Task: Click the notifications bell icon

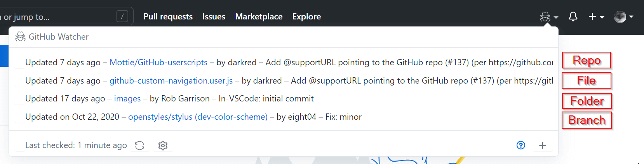Action: click(x=573, y=16)
